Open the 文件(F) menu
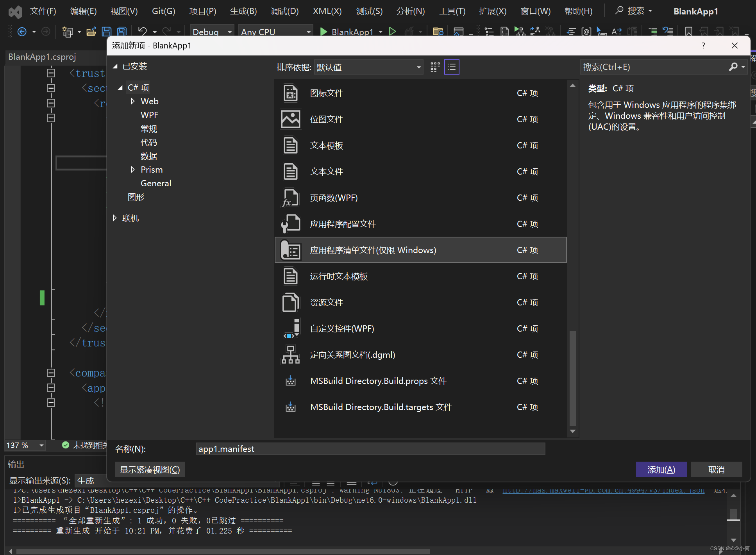This screenshot has width=756, height=555. (43, 11)
